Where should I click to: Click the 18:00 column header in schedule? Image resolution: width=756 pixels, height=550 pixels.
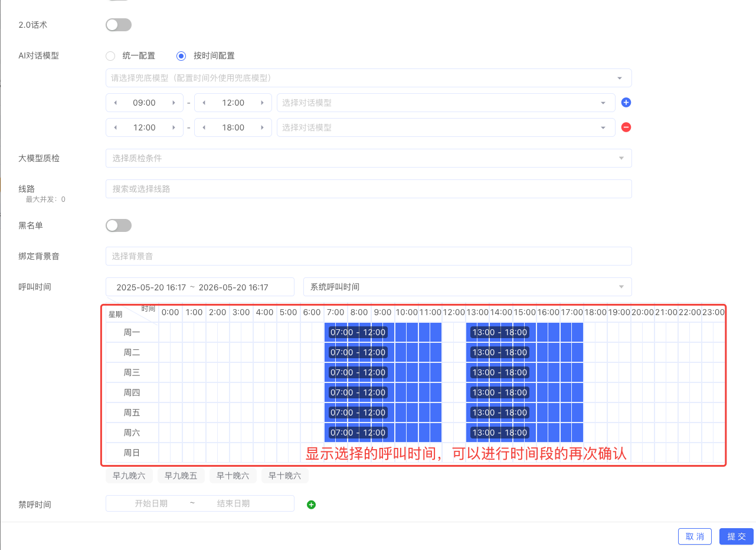coord(595,312)
